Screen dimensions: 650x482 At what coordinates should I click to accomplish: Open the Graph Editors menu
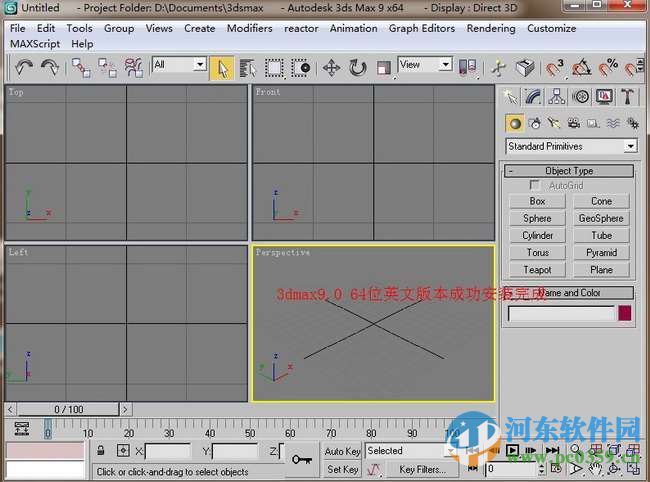click(x=422, y=28)
